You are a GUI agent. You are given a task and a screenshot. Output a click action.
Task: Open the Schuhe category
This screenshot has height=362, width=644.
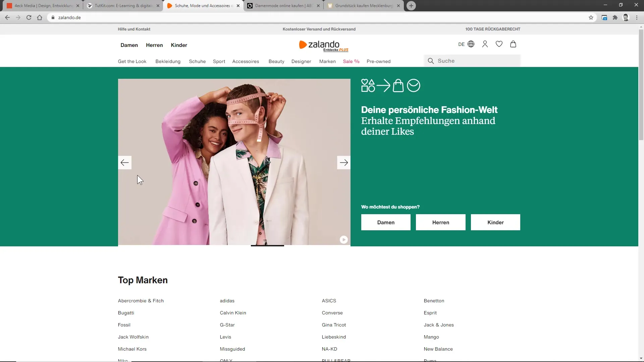pos(197,61)
